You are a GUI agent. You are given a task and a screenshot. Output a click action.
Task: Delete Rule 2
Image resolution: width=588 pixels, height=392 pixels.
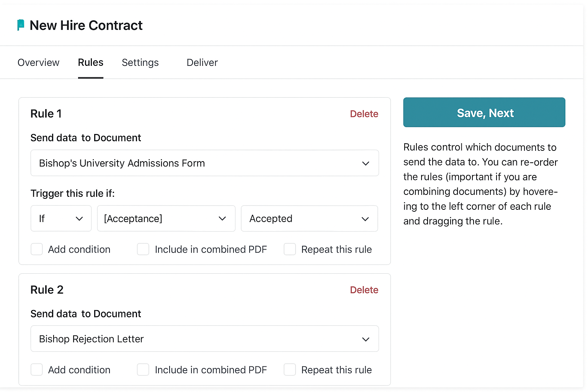[x=364, y=290]
